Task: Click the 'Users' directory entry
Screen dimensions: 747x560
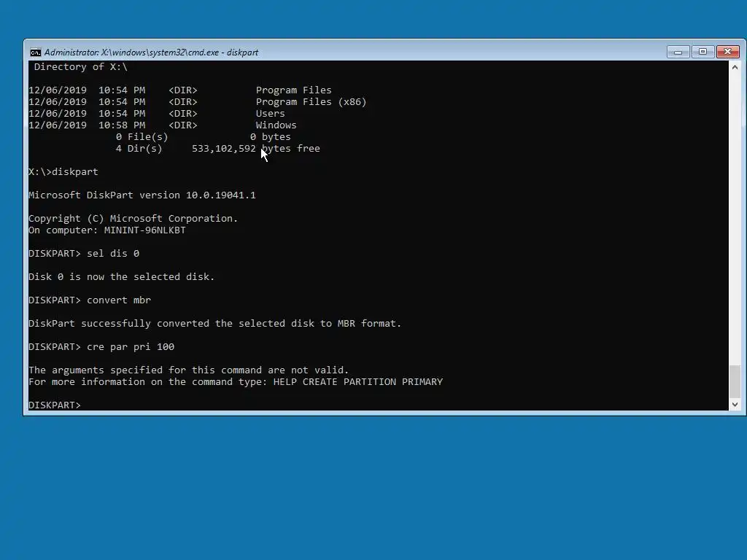Action: coord(270,113)
